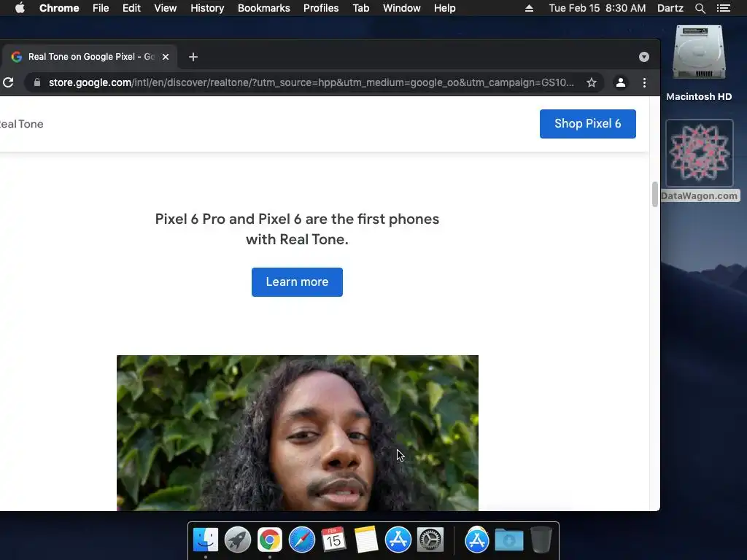The image size is (747, 560).
Task: Reload the page with the refresh icon
Action: tap(8, 82)
